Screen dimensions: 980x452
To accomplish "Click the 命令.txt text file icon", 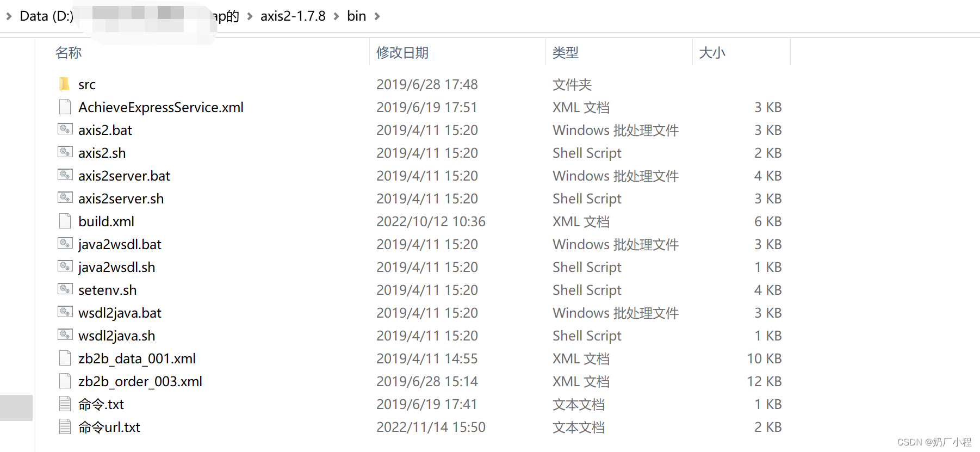I will pos(65,404).
